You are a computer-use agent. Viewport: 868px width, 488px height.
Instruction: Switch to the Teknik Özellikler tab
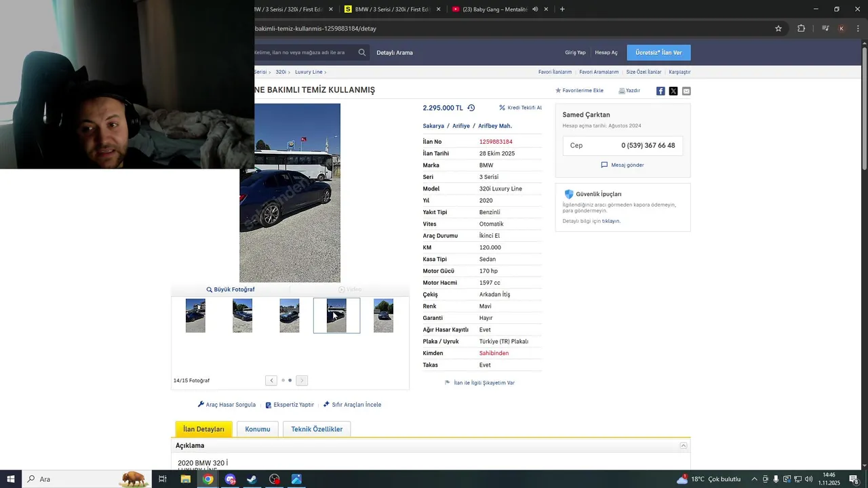click(x=317, y=429)
